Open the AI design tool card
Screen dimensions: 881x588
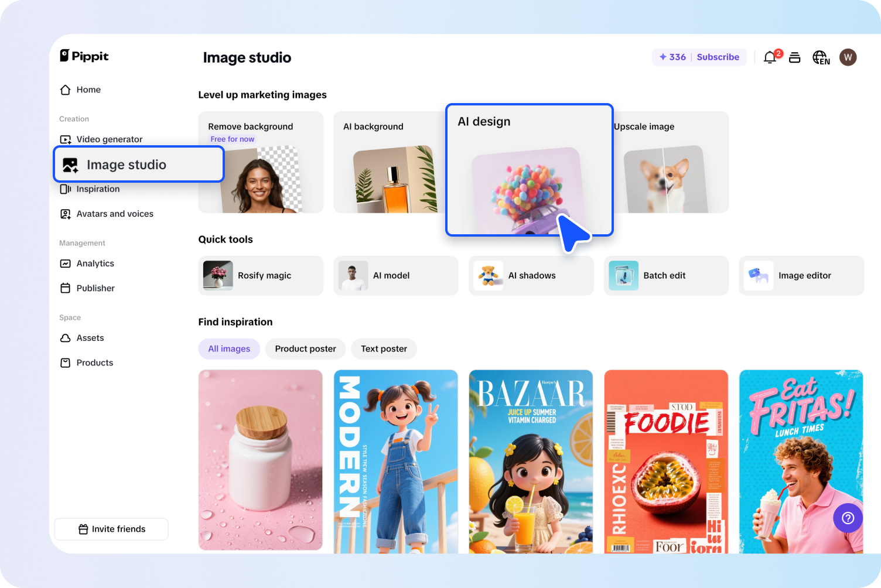point(529,170)
